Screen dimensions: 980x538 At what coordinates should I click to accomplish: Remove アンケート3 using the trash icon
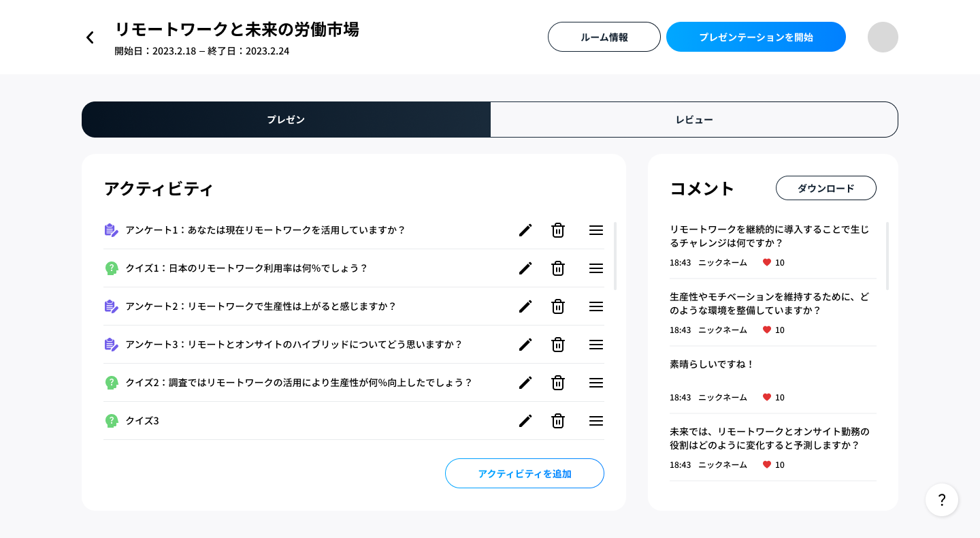tap(557, 345)
